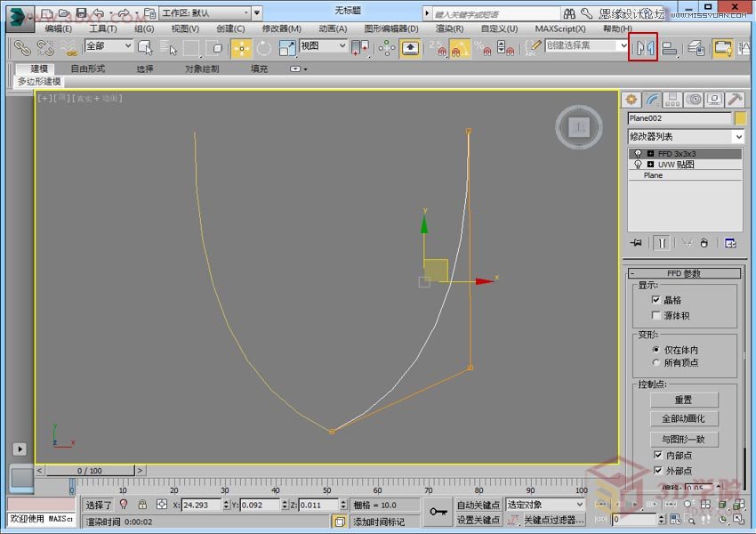Click the Bind to Space Warp icon
756x534 pixels.
(70, 48)
